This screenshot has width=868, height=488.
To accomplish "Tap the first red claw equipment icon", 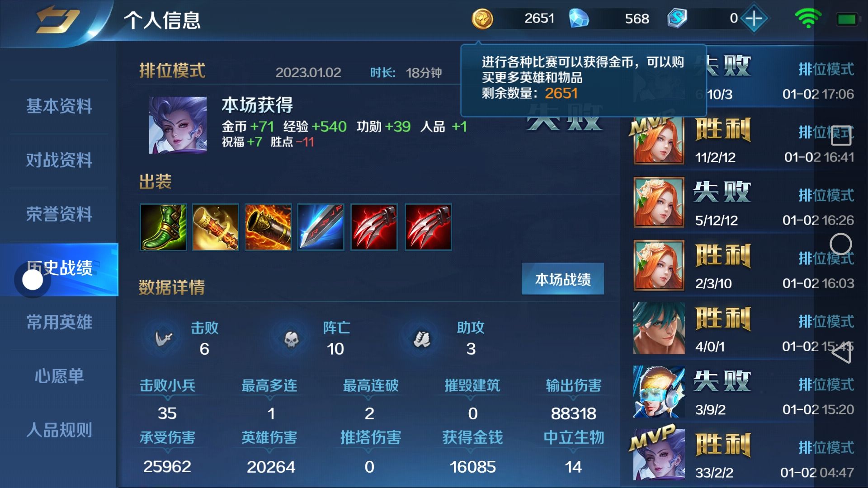I will (374, 227).
